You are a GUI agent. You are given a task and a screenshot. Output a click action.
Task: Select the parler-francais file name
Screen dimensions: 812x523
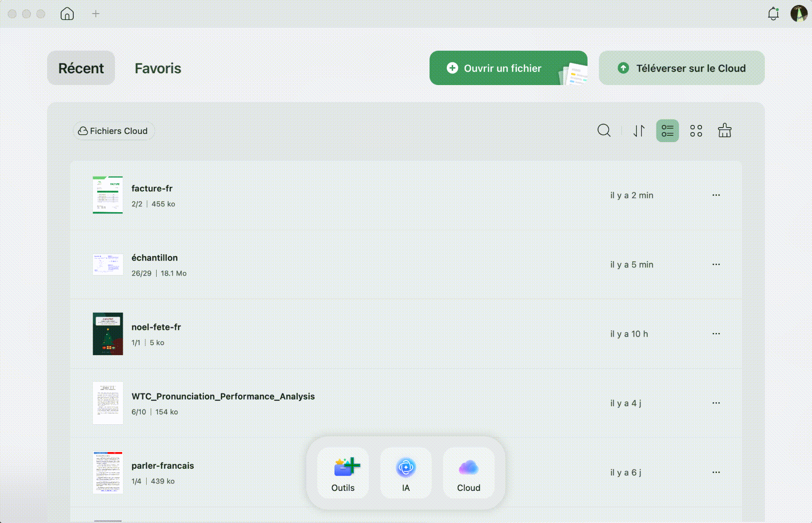[163, 466]
